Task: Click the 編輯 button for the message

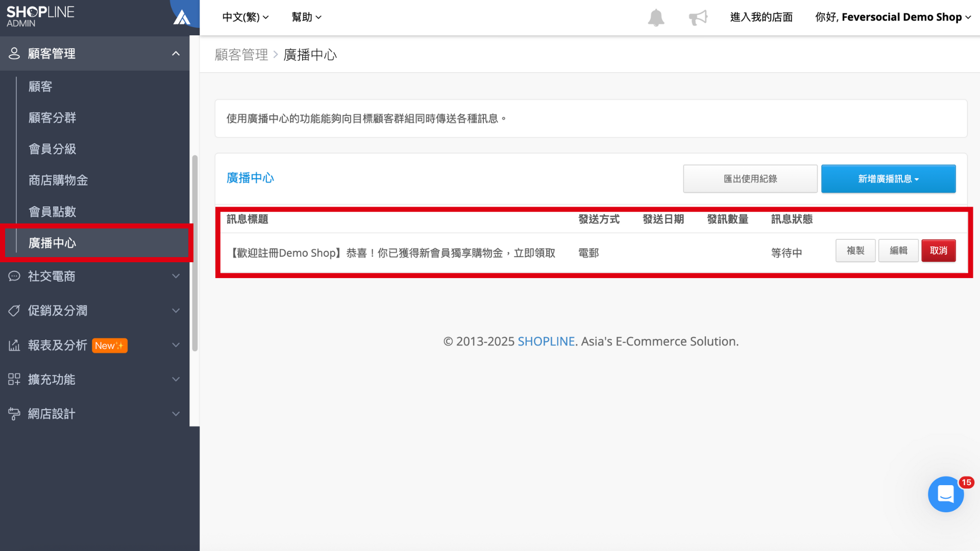Action: (x=898, y=251)
